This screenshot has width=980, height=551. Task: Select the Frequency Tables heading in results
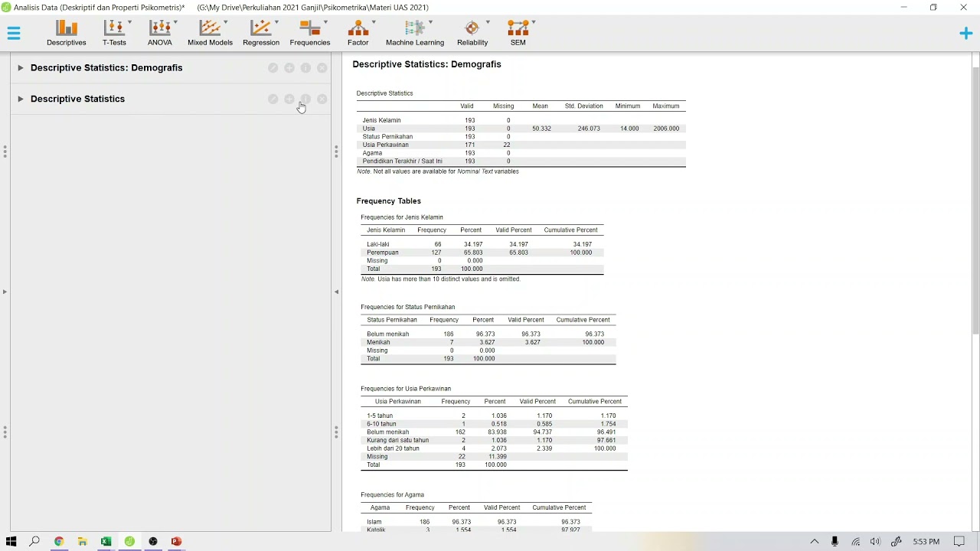[388, 201]
